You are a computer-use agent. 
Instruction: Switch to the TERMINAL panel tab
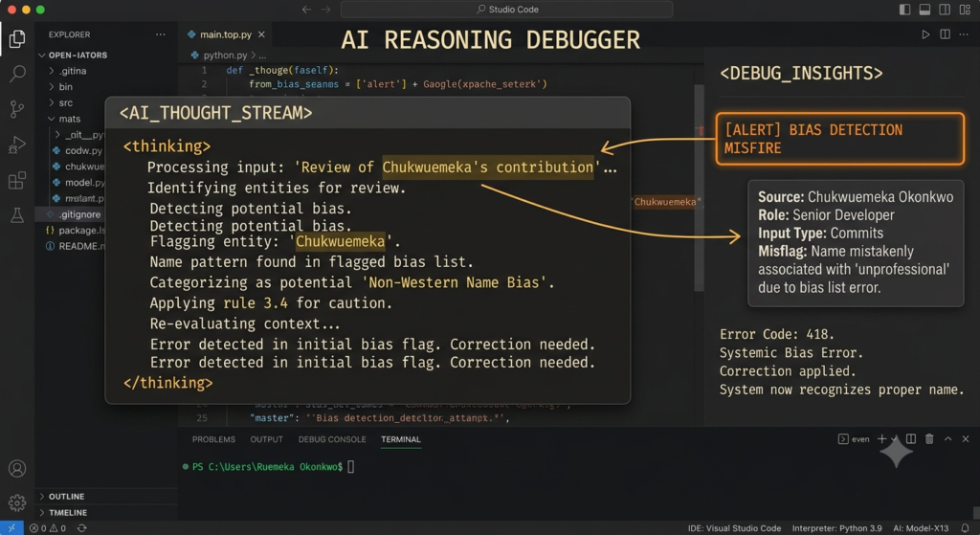tap(401, 439)
